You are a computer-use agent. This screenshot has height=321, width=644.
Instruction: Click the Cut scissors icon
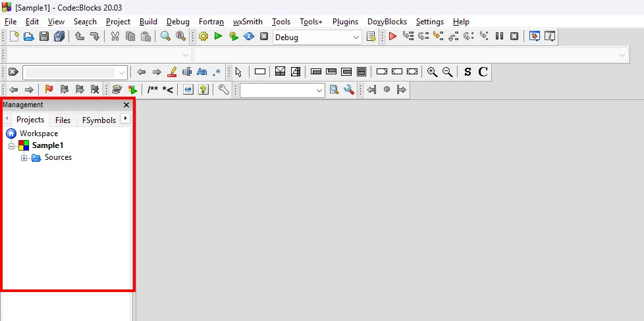115,37
